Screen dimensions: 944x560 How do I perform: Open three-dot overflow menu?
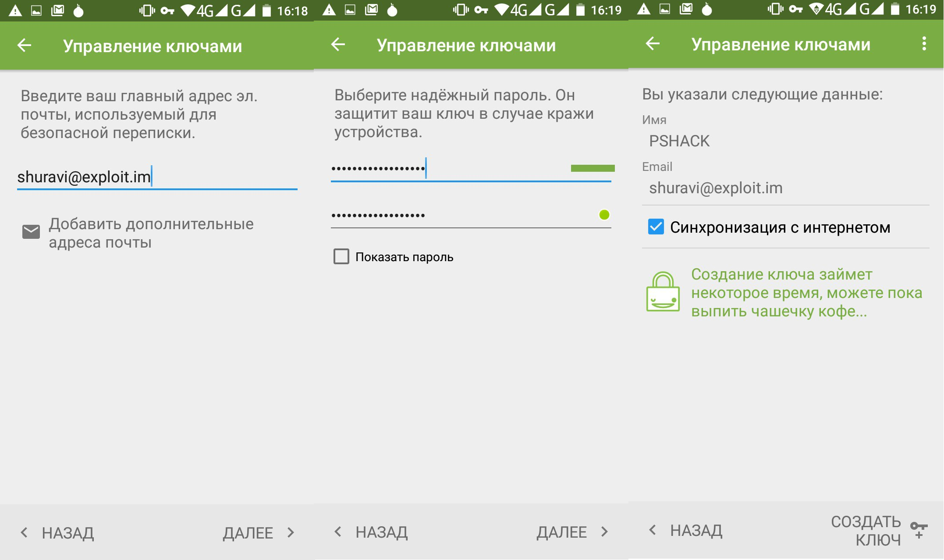pyautogui.click(x=924, y=44)
